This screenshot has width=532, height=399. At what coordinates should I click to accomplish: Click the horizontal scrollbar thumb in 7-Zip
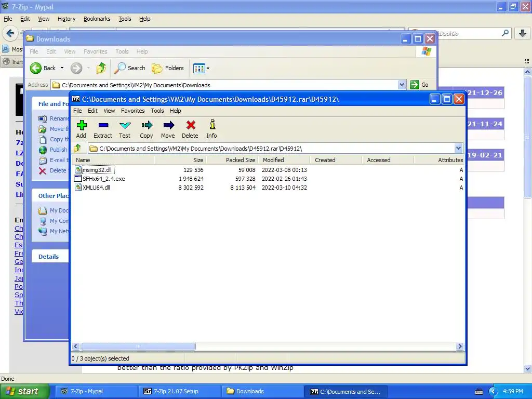click(138, 347)
